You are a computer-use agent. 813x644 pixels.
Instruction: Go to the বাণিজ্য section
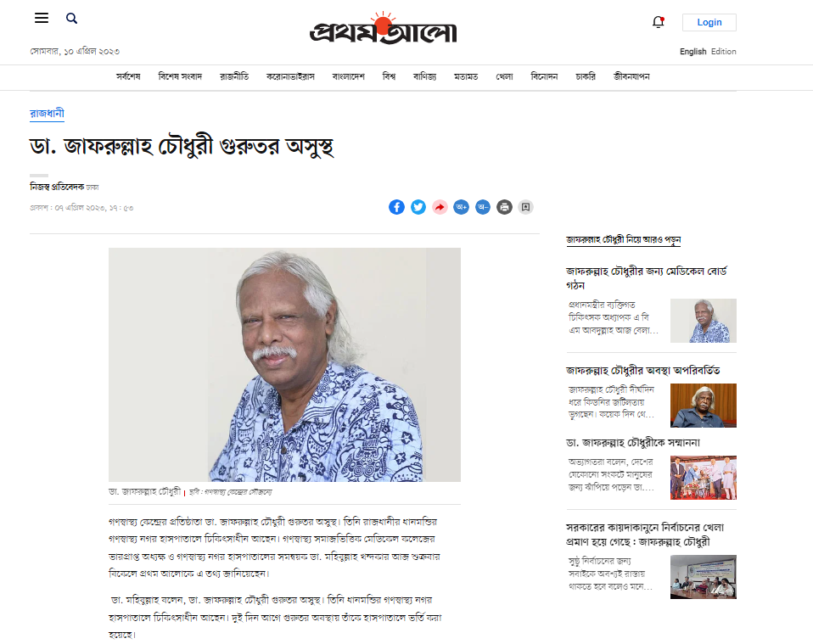click(x=424, y=76)
